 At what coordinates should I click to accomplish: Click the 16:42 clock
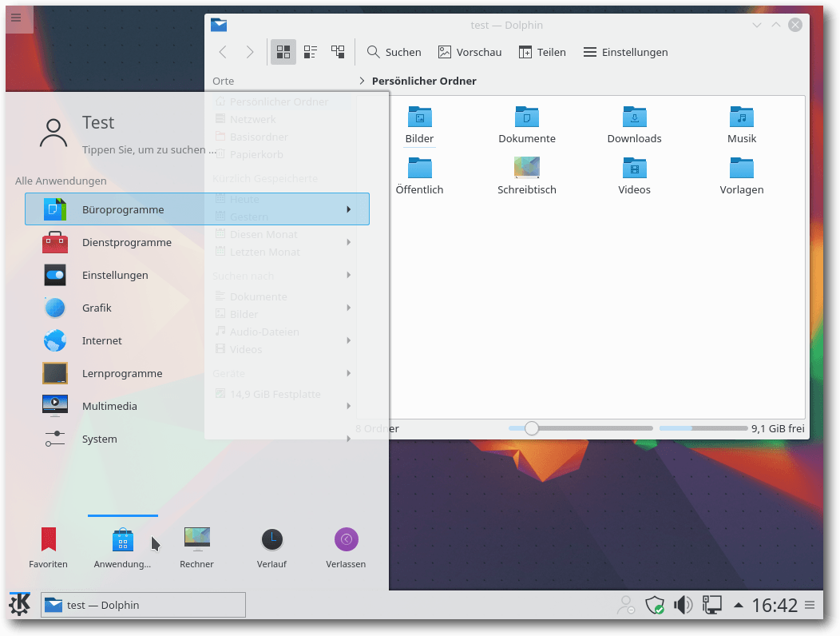click(x=775, y=606)
